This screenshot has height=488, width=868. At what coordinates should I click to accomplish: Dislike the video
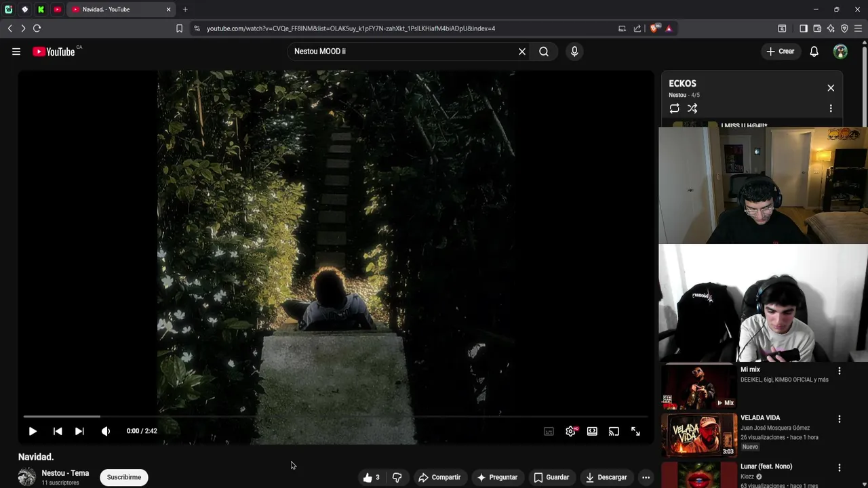(x=397, y=477)
